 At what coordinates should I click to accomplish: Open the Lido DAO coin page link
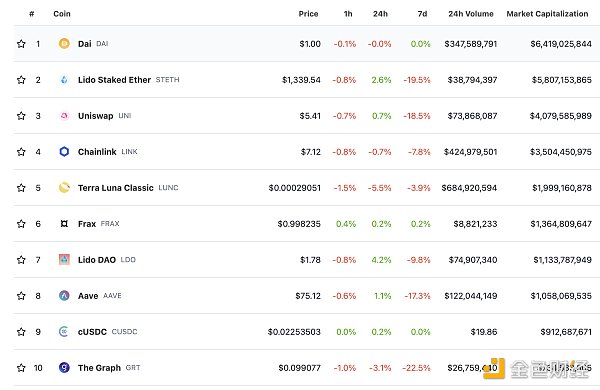tap(97, 260)
